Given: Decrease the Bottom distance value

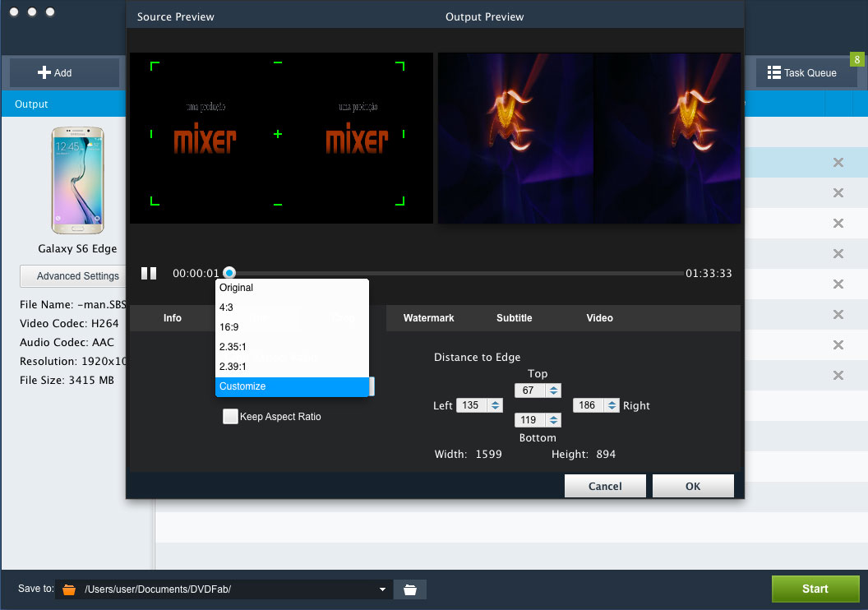Looking at the screenshot, I should (x=553, y=423).
